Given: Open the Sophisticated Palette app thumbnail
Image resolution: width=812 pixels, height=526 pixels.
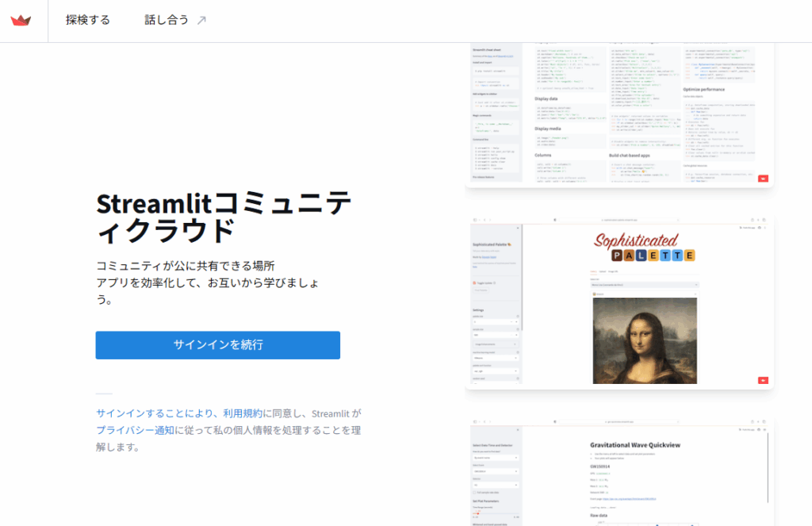Looking at the screenshot, I should tap(619, 302).
